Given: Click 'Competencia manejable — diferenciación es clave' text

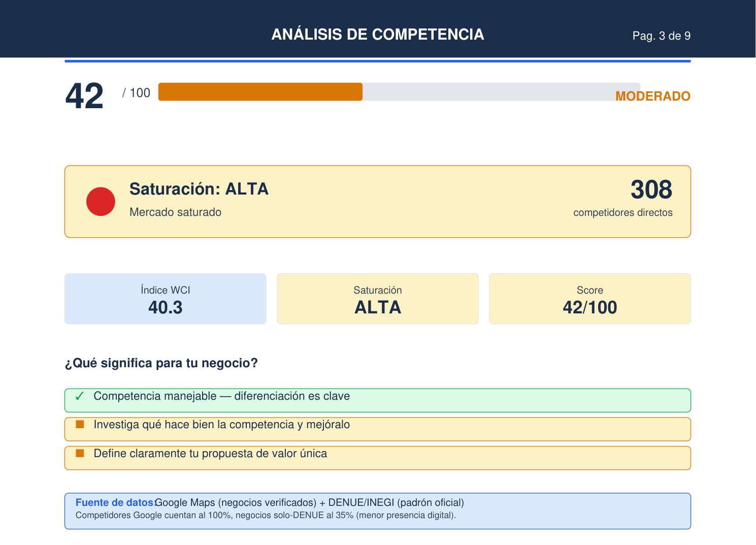Looking at the screenshot, I should [222, 396].
